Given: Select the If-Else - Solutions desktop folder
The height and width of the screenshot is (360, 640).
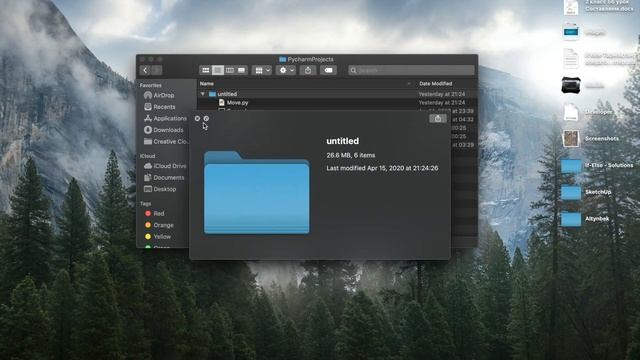Looking at the screenshot, I should pyautogui.click(x=598, y=166).
